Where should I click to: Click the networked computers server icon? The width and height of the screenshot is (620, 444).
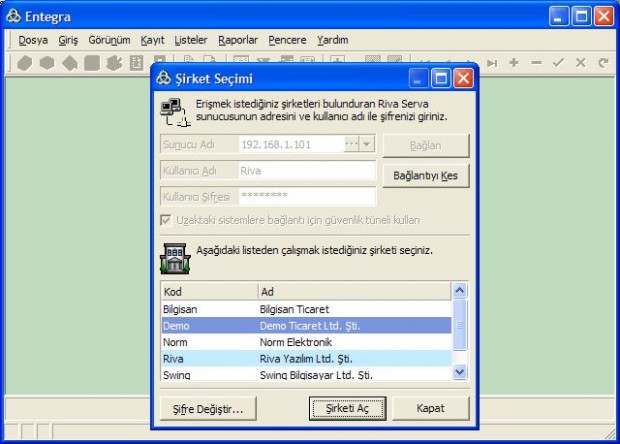(x=175, y=113)
